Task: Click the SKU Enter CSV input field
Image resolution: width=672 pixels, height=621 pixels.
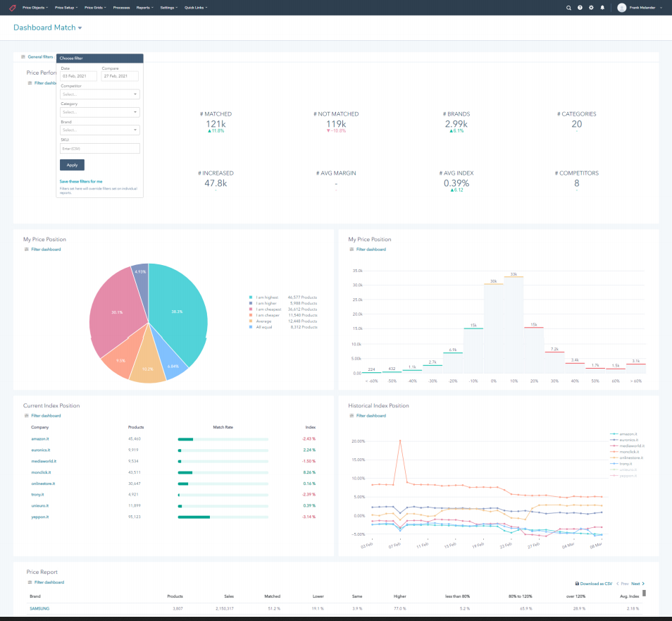Action: tap(99, 148)
